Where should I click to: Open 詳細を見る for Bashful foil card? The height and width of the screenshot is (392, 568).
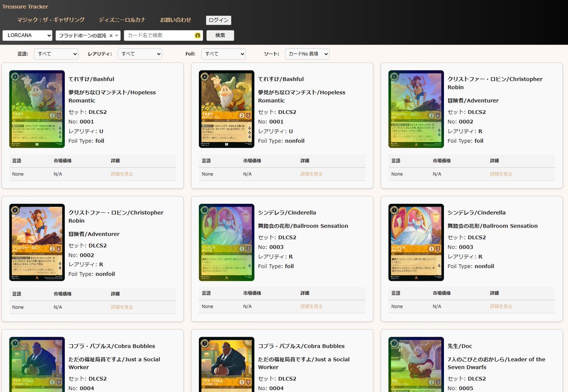click(122, 174)
